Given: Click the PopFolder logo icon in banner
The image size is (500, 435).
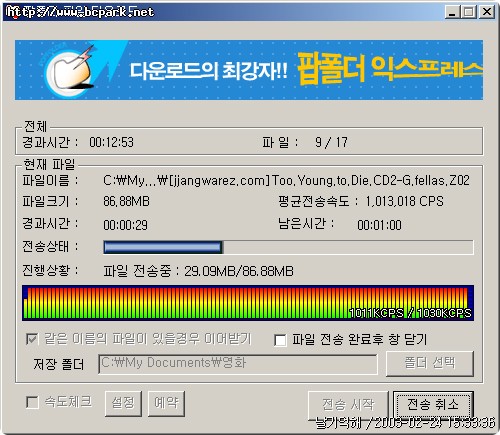Looking at the screenshot, I should [70, 71].
